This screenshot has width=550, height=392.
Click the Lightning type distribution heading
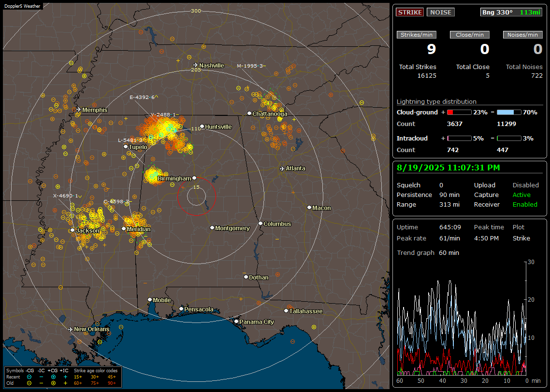[x=436, y=101]
